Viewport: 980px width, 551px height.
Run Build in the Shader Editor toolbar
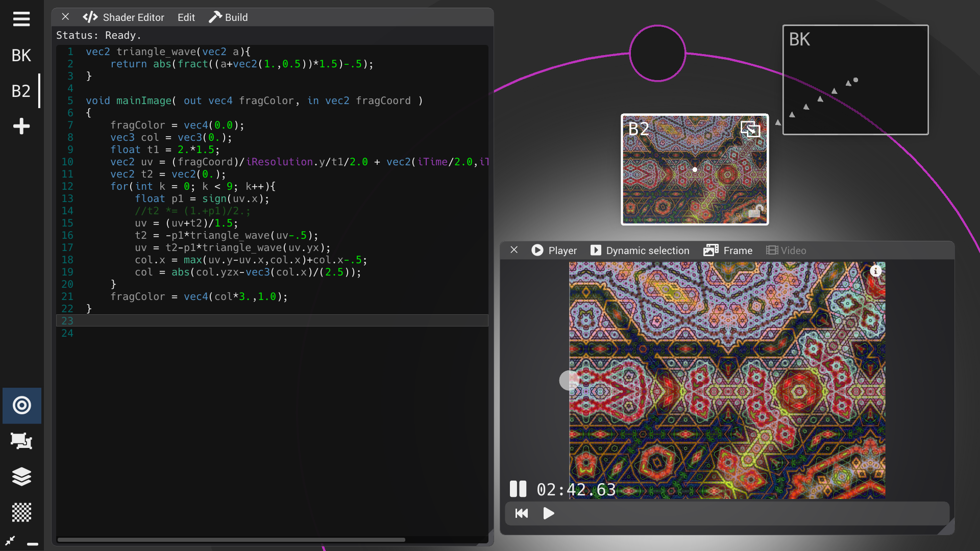228,17
